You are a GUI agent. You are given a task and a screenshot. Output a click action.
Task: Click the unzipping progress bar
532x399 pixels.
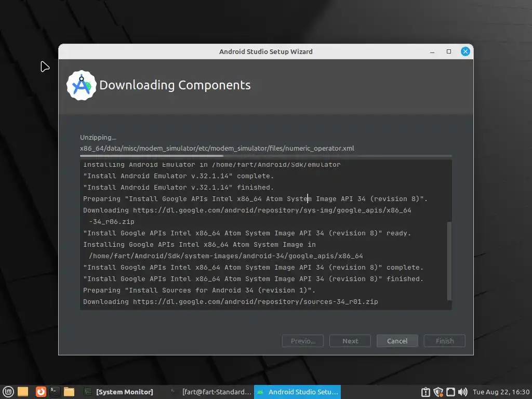click(265, 156)
